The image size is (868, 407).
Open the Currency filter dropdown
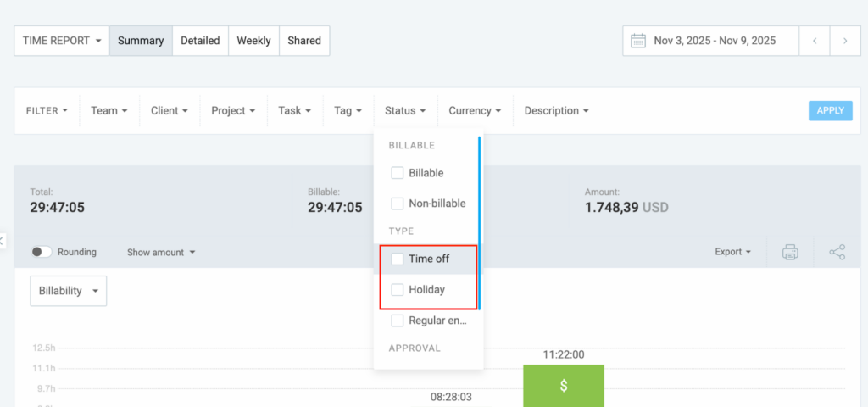click(475, 111)
